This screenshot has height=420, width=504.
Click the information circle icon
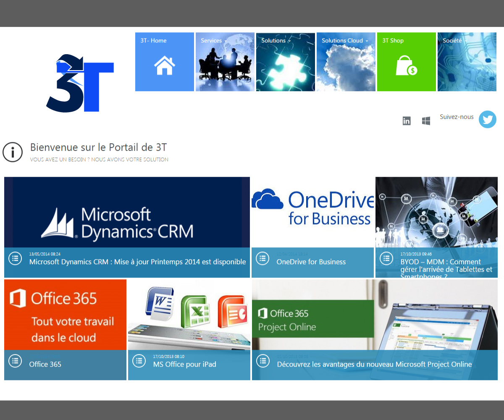[x=13, y=152]
